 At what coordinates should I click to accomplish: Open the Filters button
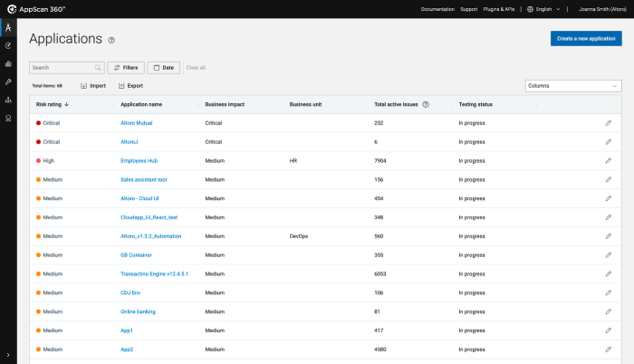pos(126,67)
